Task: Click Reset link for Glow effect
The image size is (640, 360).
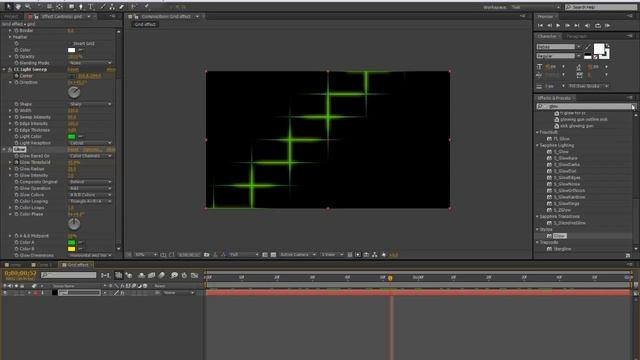Action: pyautogui.click(x=73, y=150)
